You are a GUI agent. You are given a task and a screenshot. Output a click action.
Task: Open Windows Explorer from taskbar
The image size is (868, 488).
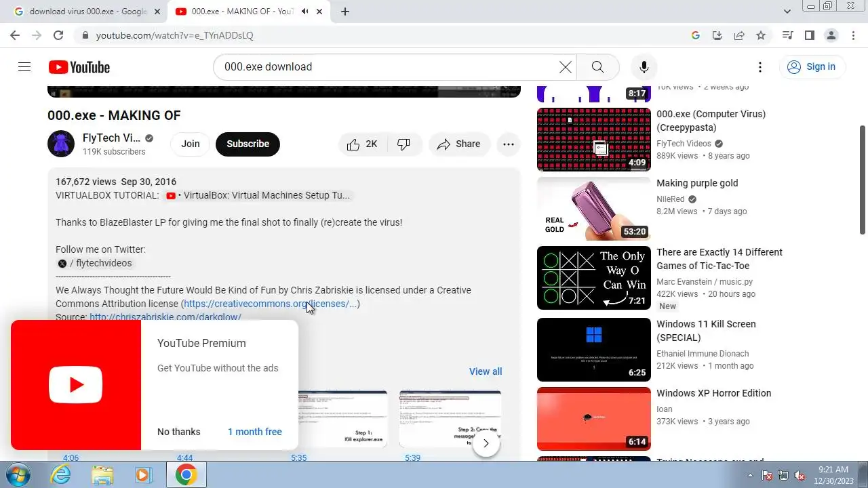pyautogui.click(x=102, y=474)
